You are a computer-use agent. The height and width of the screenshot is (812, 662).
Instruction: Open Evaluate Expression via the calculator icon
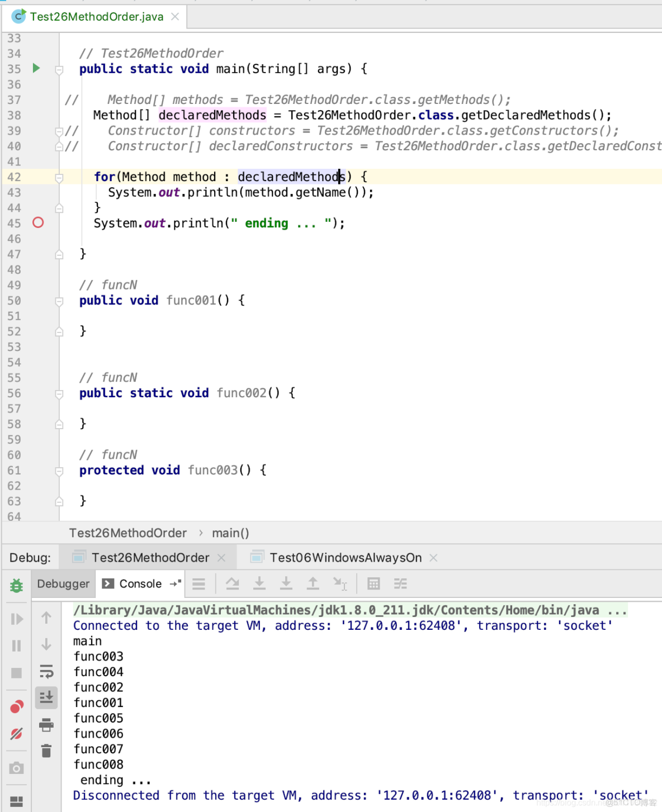tap(373, 583)
